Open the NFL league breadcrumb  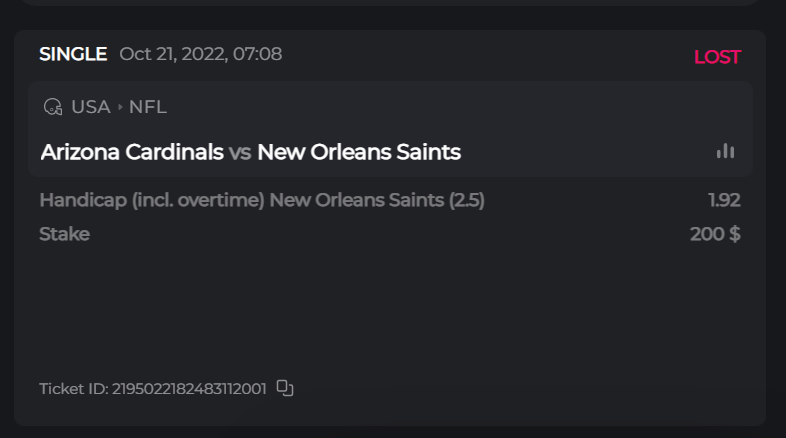tap(148, 107)
